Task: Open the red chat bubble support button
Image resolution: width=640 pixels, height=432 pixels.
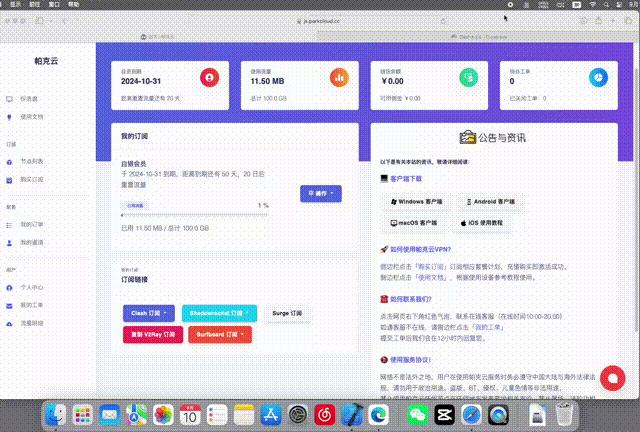Action: pos(612,378)
